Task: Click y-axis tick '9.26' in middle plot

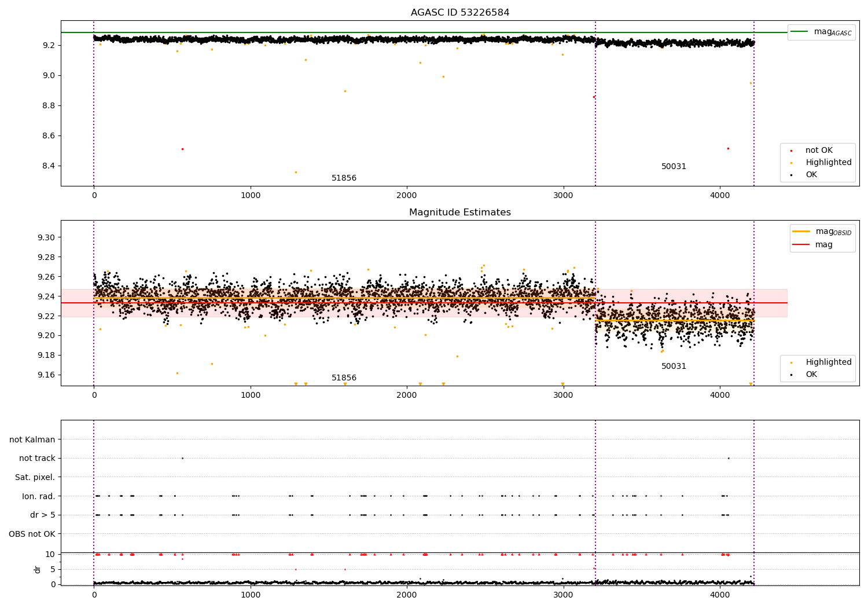Action: click(x=46, y=277)
